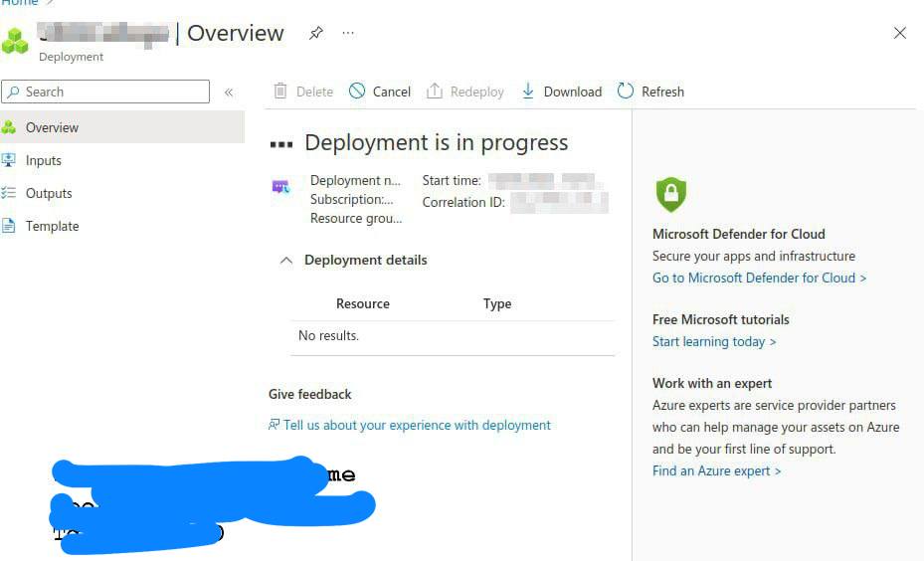Click the Defender for Cloud shield icon

(x=671, y=195)
